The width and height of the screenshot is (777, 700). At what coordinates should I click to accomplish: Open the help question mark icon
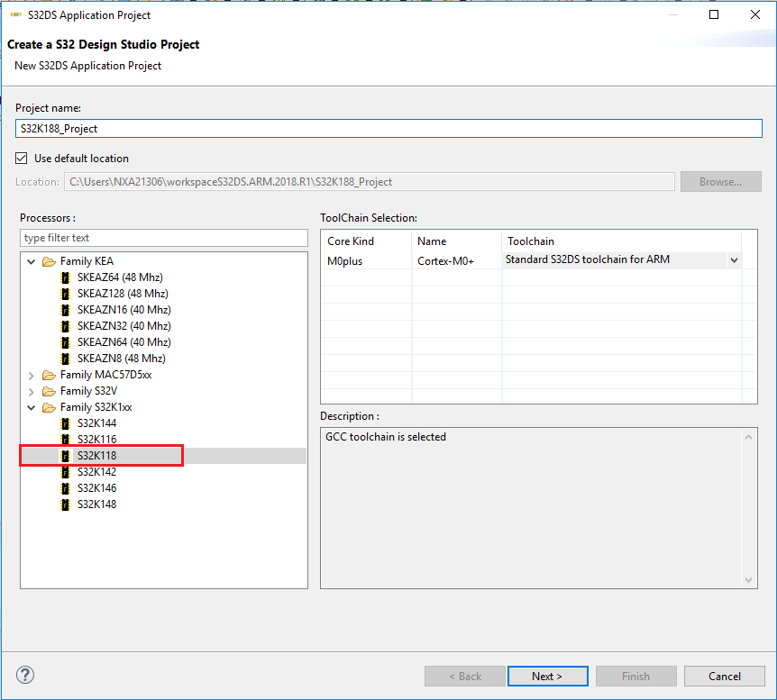click(x=25, y=675)
